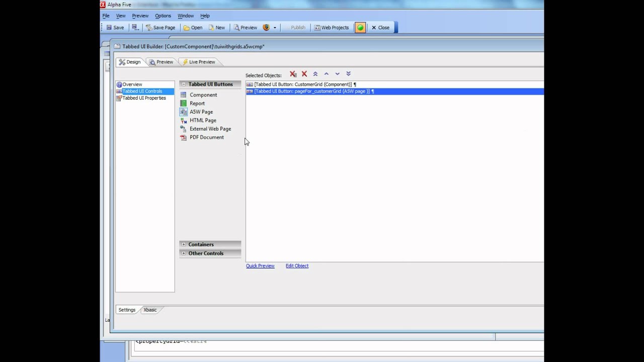This screenshot has width=644, height=362.
Task: Switch to the Design tab
Action: [x=130, y=62]
